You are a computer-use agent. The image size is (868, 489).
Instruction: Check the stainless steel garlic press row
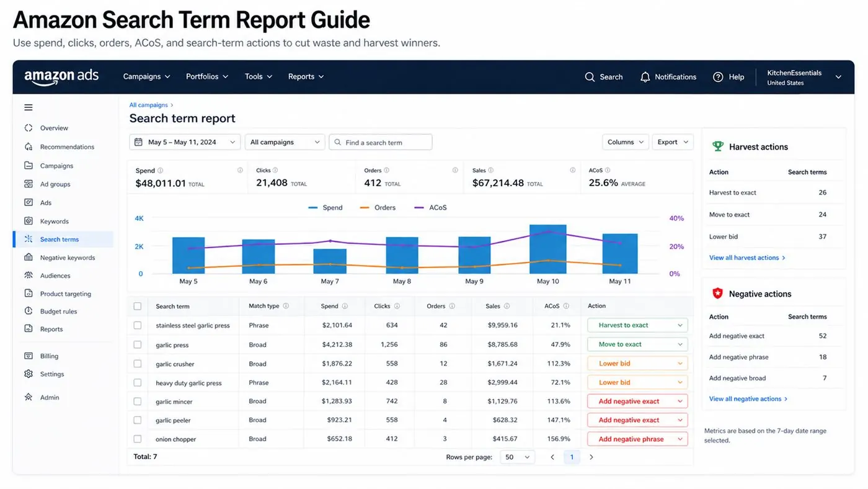click(138, 325)
